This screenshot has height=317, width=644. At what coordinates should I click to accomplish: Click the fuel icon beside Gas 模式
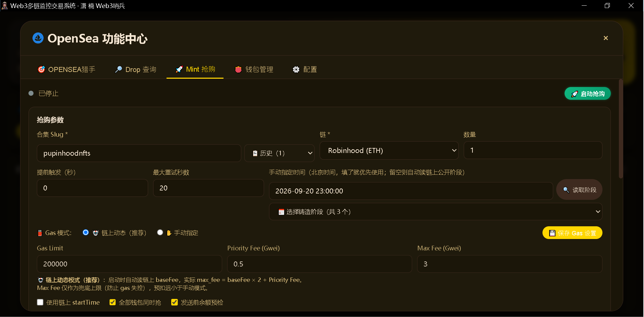coord(40,233)
